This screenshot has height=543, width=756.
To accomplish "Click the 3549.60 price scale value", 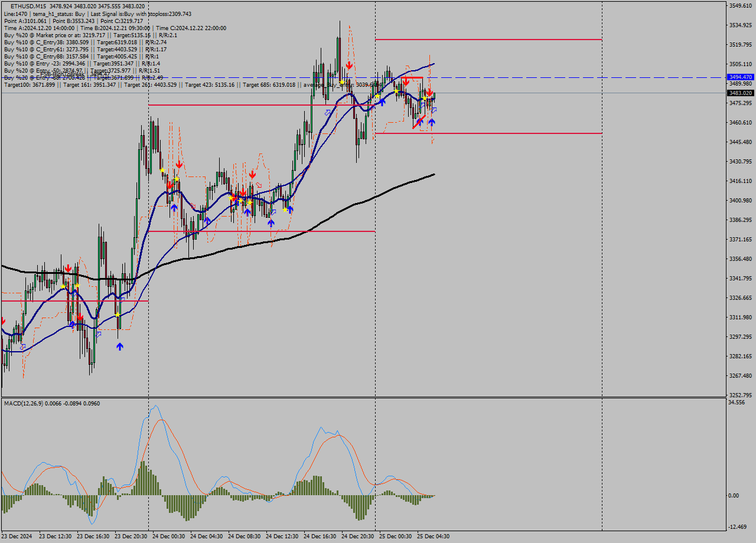I will tap(741, 5).
